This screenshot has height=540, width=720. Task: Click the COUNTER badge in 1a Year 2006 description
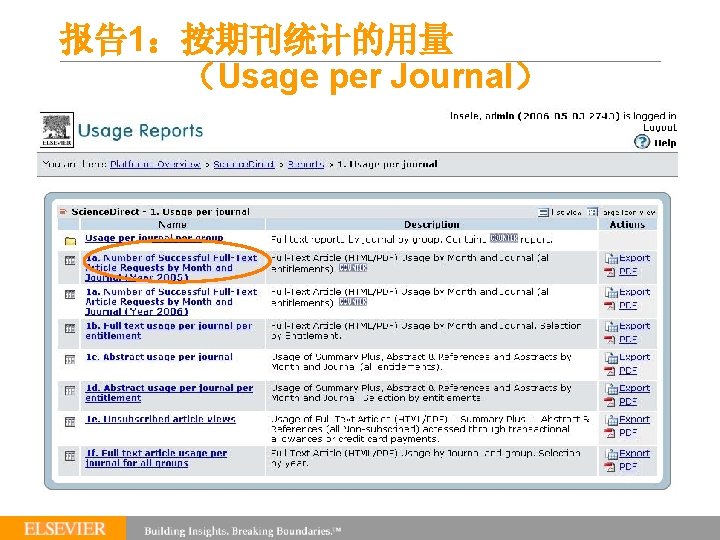click(x=353, y=302)
